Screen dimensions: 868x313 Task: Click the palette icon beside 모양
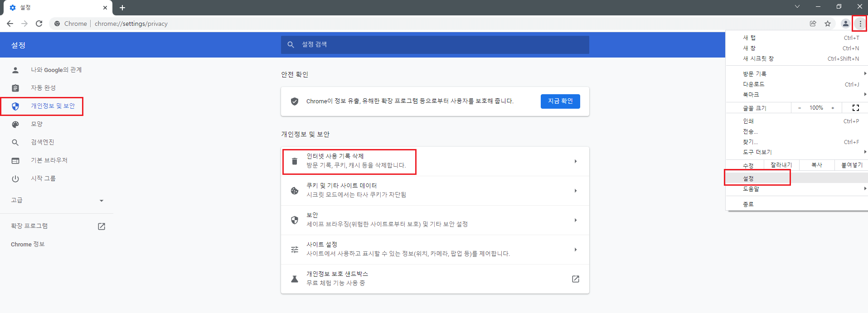[15, 124]
